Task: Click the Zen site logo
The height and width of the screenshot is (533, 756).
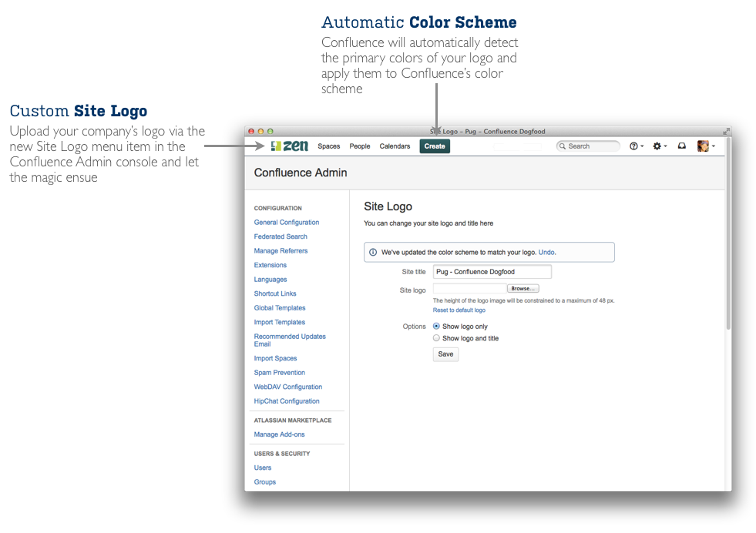Action: click(289, 146)
